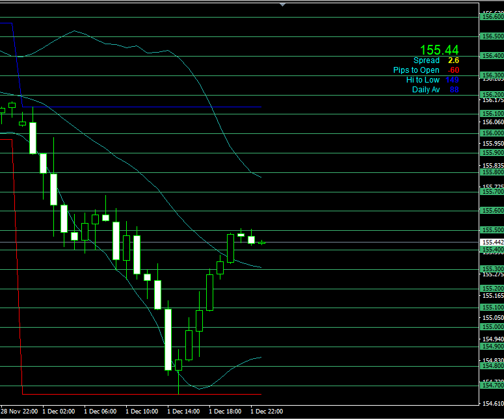Click the 156.600 price level tag
The image size is (504, 420).
[492, 17]
